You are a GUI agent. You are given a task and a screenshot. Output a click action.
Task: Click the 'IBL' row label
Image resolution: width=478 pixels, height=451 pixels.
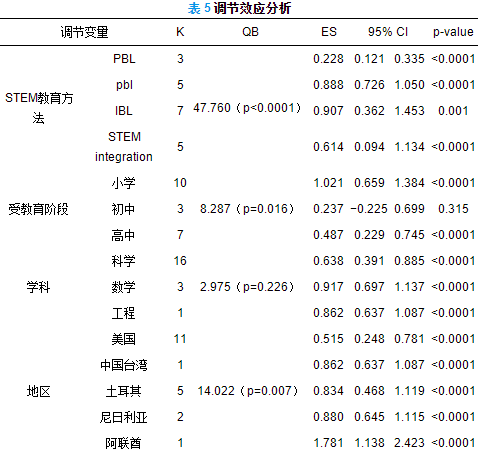coord(124,111)
